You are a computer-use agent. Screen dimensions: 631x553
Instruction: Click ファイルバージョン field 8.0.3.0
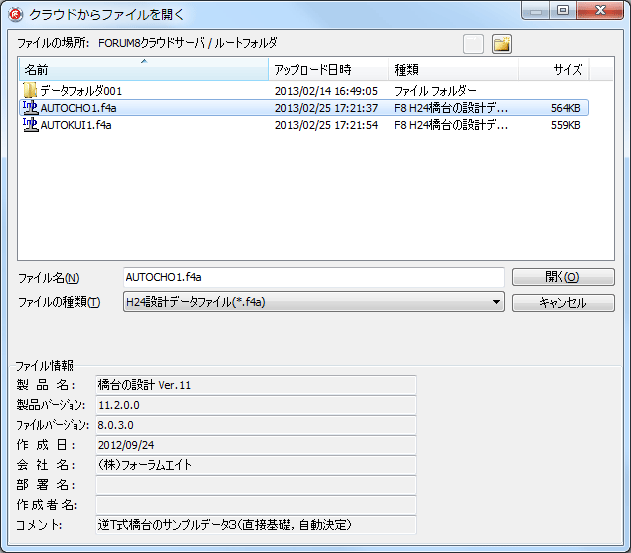(x=256, y=425)
